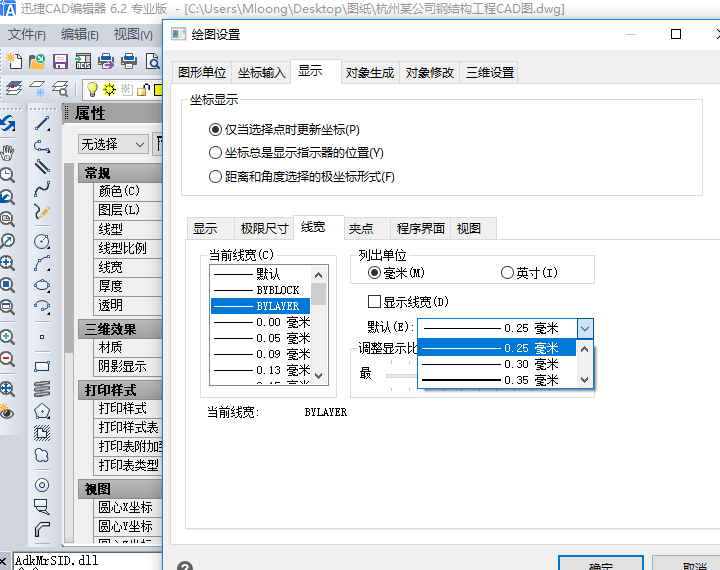The width and height of the screenshot is (720, 570).
Task: Select BYBLOCK in current lineweight list
Action: pos(260,290)
